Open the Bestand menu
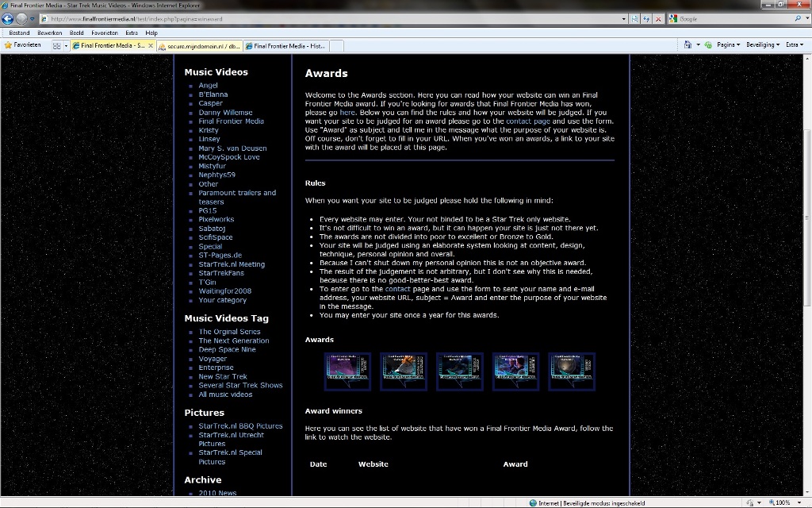 pos(19,33)
